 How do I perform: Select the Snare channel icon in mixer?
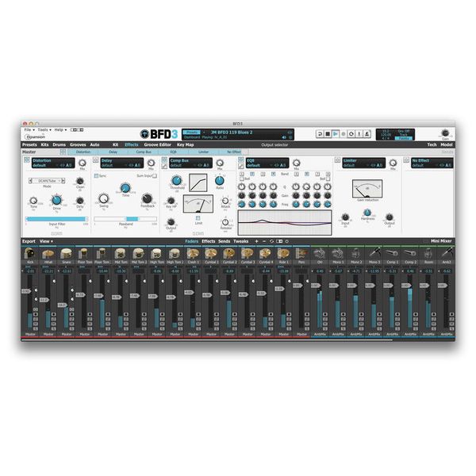pyautogui.click(x=66, y=254)
